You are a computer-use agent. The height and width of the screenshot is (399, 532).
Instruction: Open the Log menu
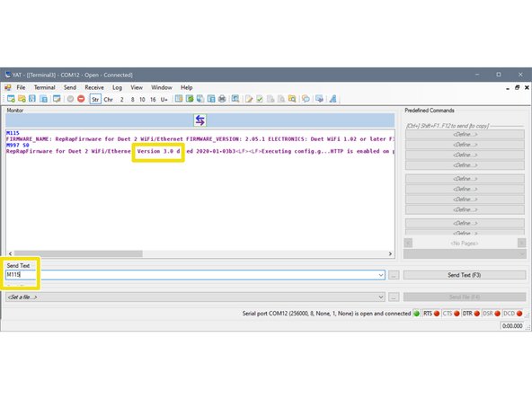pos(117,87)
